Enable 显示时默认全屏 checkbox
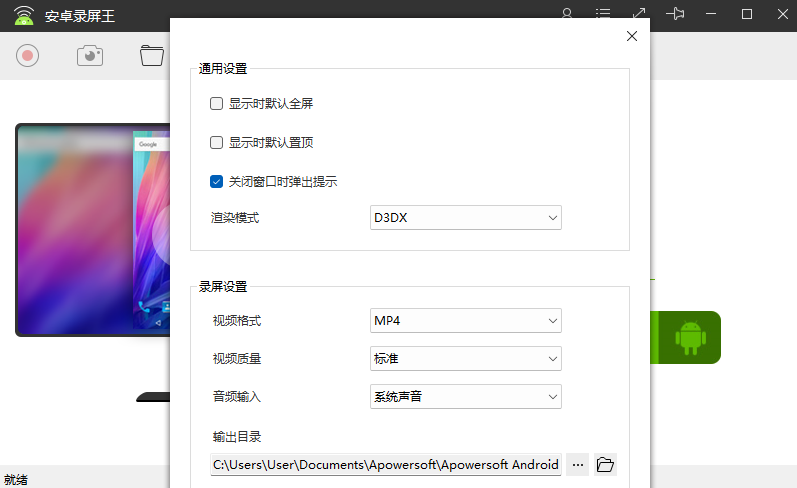 (217, 104)
